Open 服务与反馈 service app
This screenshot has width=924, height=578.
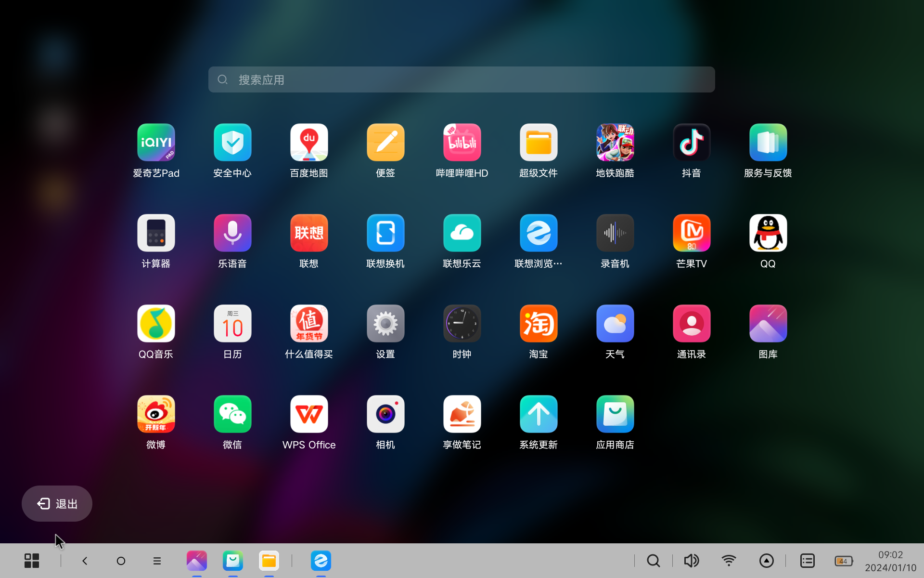[x=768, y=143]
